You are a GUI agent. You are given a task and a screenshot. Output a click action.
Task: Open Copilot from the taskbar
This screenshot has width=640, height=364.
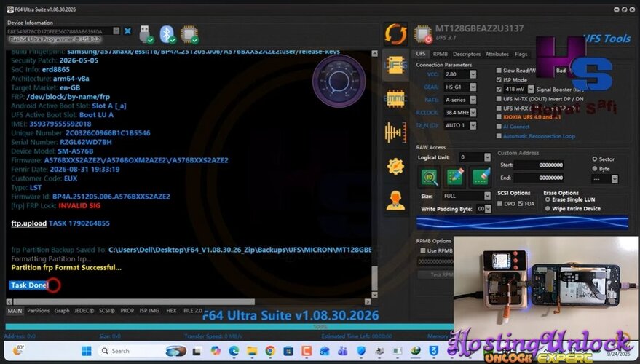[216, 351]
